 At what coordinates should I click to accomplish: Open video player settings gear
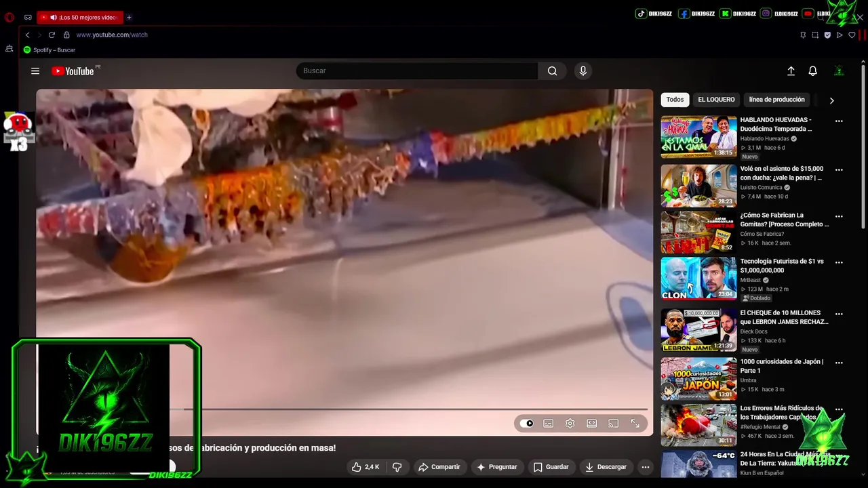[570, 424]
